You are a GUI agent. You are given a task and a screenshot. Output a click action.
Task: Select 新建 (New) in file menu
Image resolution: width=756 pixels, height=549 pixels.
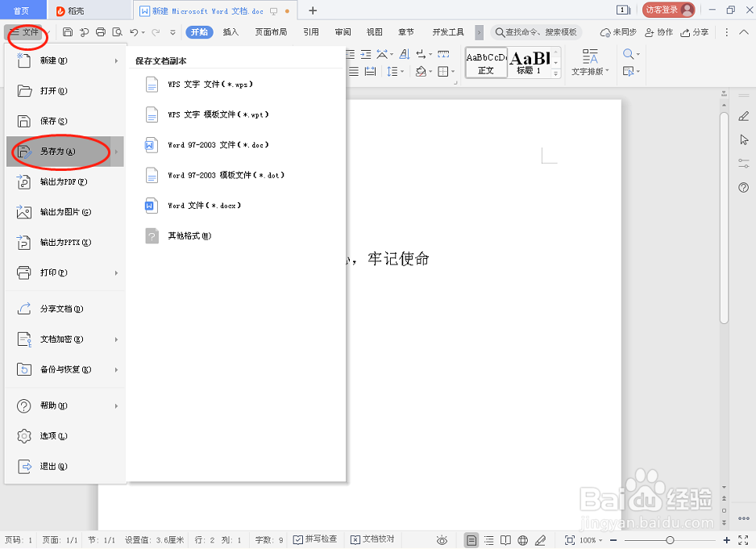click(x=65, y=60)
